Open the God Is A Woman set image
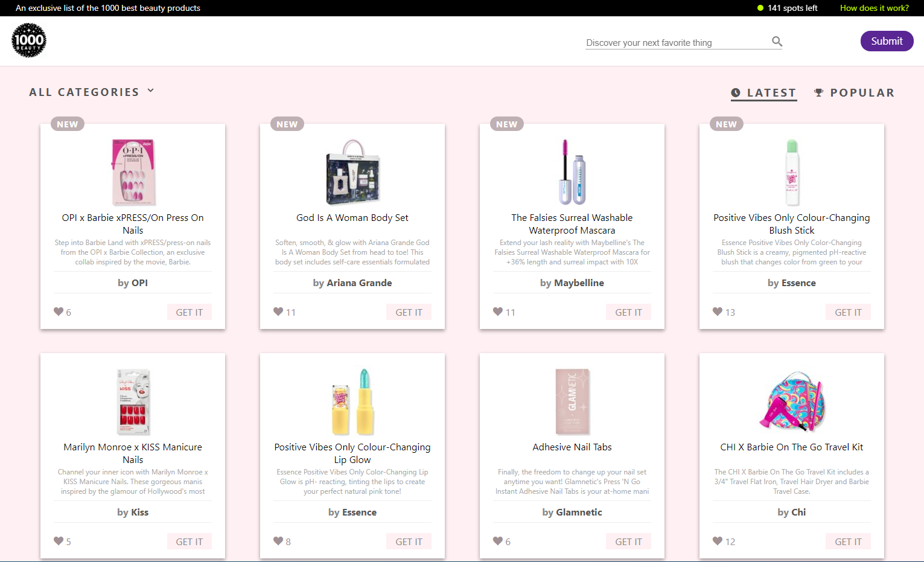The width and height of the screenshot is (924, 562). 352,173
